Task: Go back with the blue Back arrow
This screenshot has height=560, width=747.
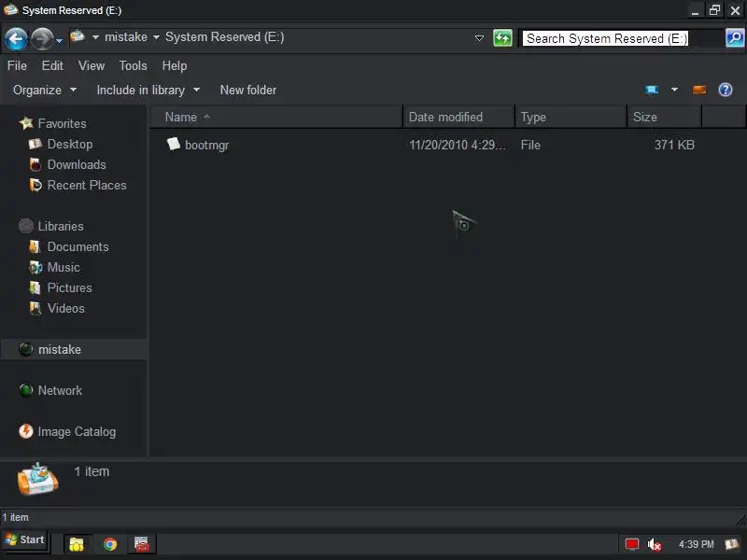Action: (16, 38)
